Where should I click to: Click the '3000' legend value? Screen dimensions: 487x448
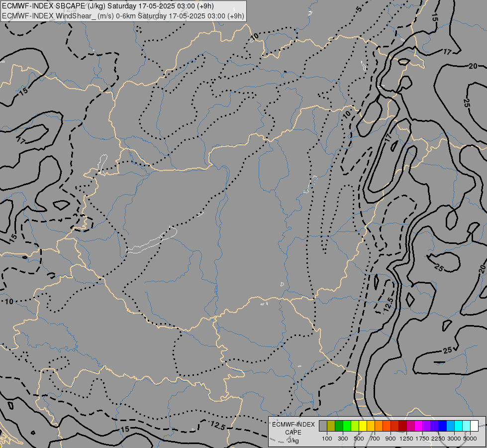click(x=454, y=439)
